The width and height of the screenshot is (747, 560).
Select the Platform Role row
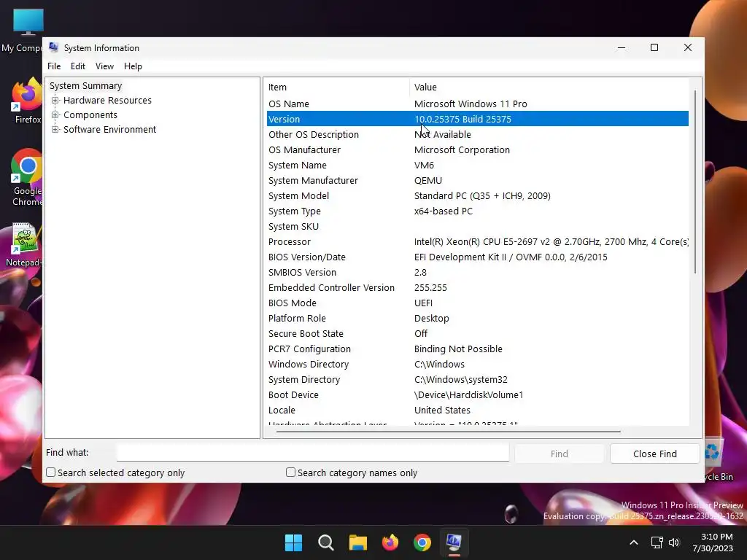[477, 318]
